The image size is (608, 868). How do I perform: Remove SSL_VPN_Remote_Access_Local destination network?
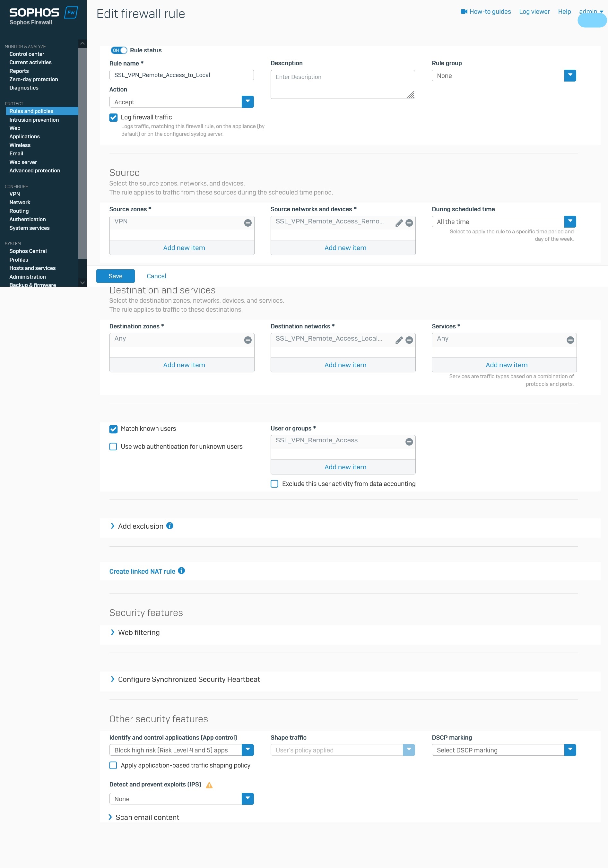click(x=409, y=340)
